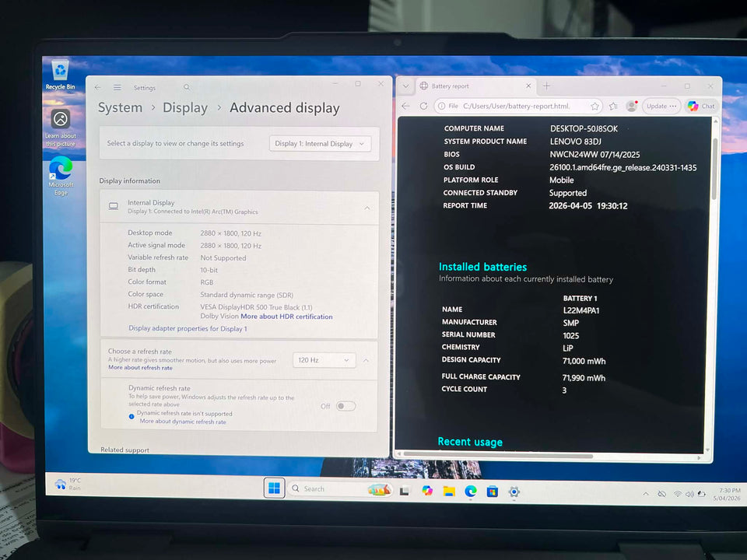Click the battery name L22M4PA1
The height and width of the screenshot is (560, 747).
click(581, 310)
